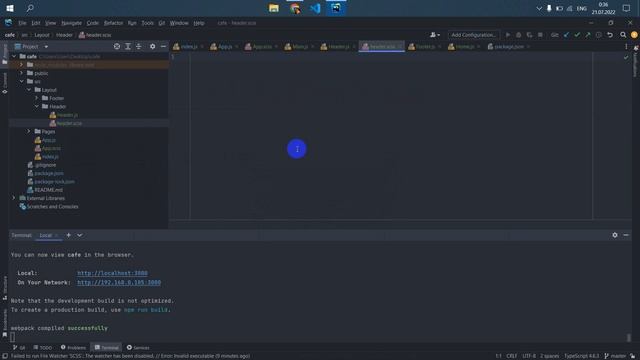Switch to VS Code on taskbar
The height and width of the screenshot is (360, 640).
[316, 8]
